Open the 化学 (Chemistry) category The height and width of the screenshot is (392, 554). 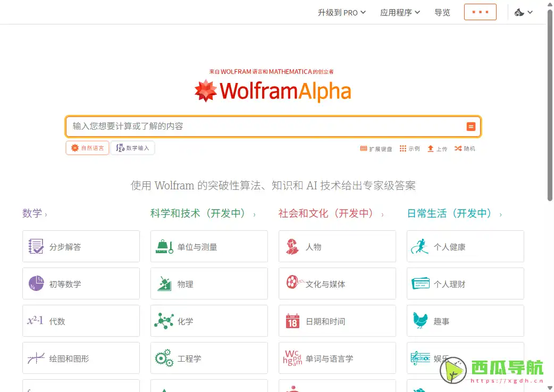point(209,321)
